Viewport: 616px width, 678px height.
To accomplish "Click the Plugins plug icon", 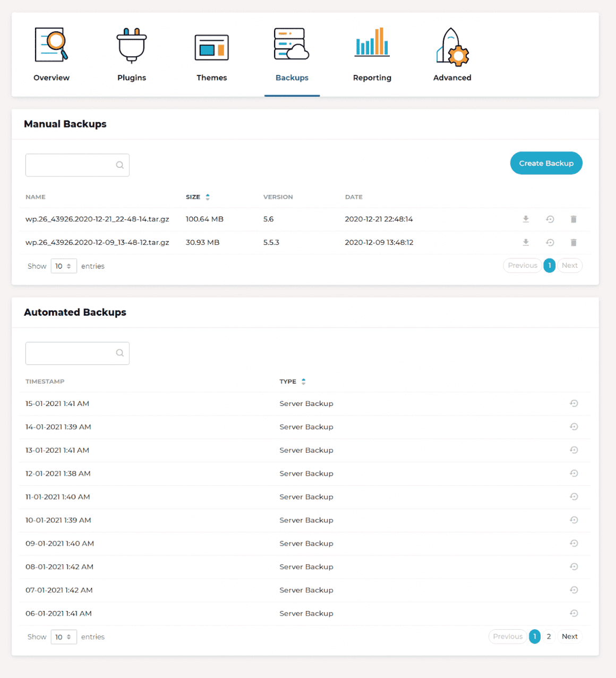I will tap(131, 45).
